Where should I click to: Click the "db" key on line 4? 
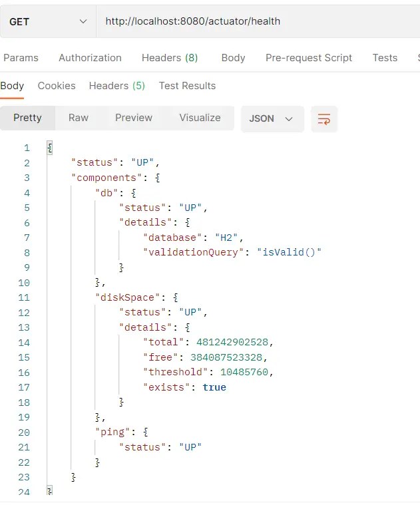[x=106, y=193]
